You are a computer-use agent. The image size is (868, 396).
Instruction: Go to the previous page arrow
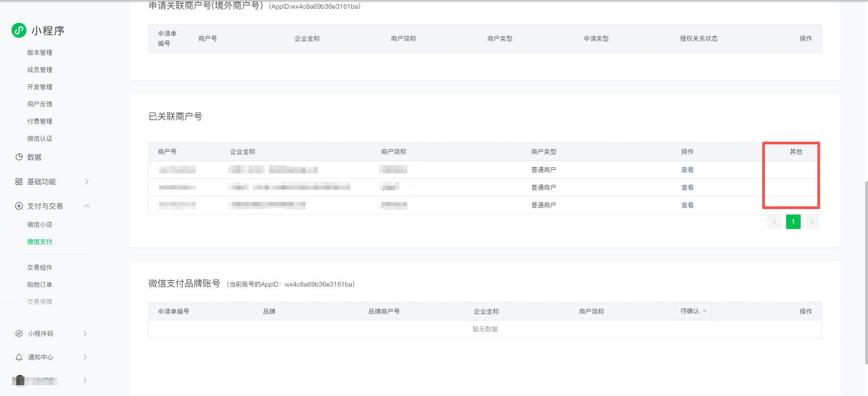(x=774, y=222)
